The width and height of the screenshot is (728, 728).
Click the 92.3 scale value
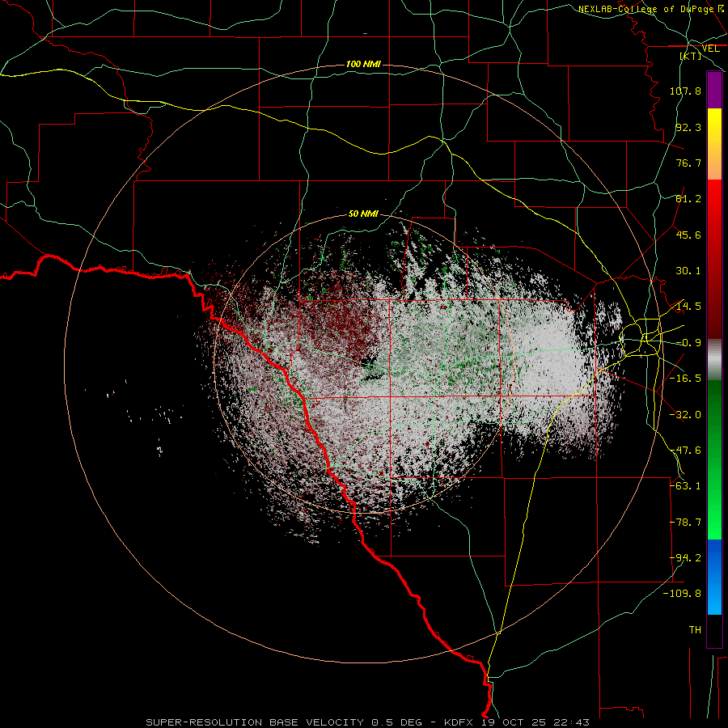click(688, 127)
